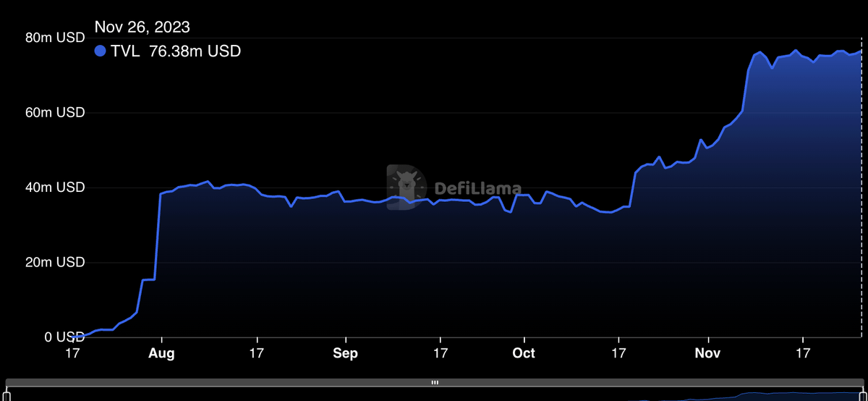Click the dashed cursor line at chart's right edge
This screenshot has height=401, width=868.
click(862, 217)
